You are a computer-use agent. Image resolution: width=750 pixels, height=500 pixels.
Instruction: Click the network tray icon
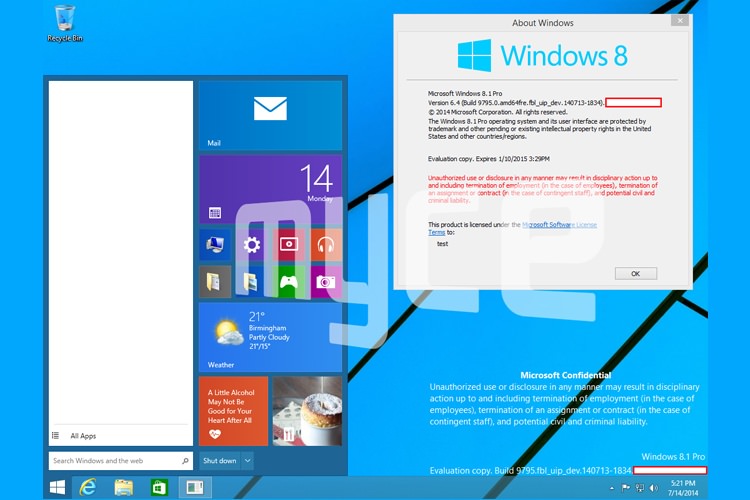coord(640,488)
